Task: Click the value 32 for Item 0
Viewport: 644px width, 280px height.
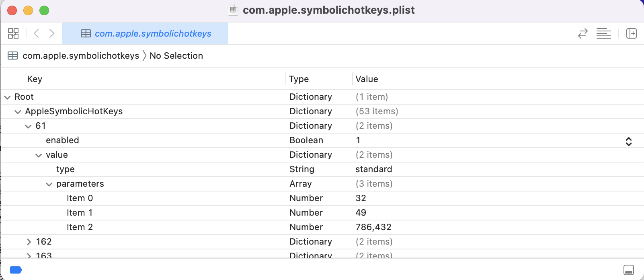Action: pos(361,198)
